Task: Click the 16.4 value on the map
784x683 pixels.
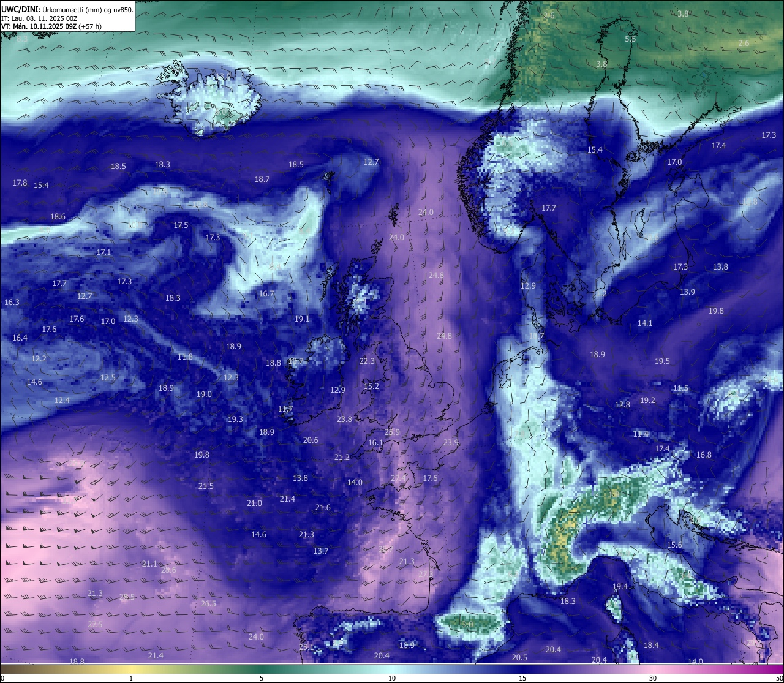Action: (20, 338)
